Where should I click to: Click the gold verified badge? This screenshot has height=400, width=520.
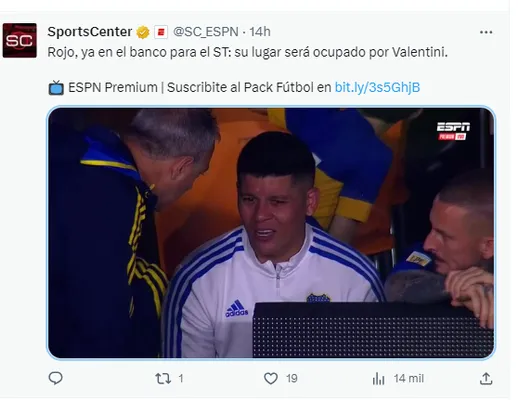tap(143, 32)
